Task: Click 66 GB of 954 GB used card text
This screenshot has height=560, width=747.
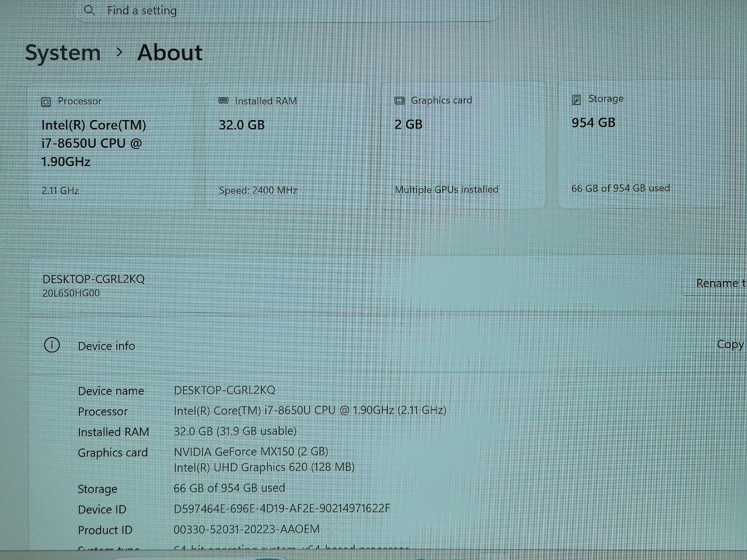Action: pos(620,188)
